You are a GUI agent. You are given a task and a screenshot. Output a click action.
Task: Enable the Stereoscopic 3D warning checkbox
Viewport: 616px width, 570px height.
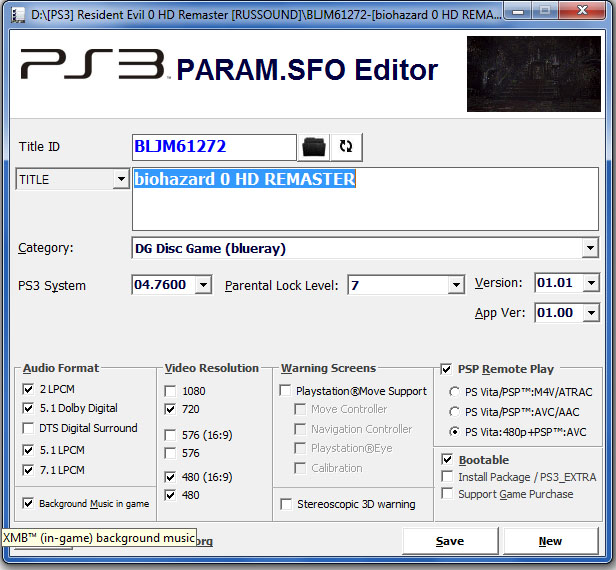(287, 504)
